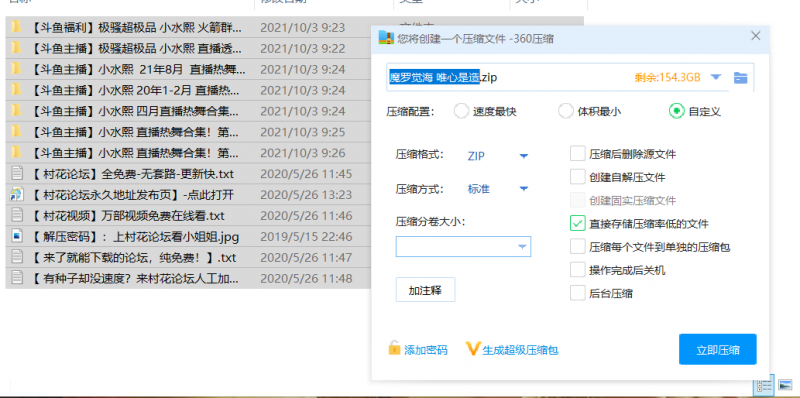The width and height of the screenshot is (800, 398).
Task: Click the folder icon of the 【斗鱼福利】 row
Action: [17, 27]
